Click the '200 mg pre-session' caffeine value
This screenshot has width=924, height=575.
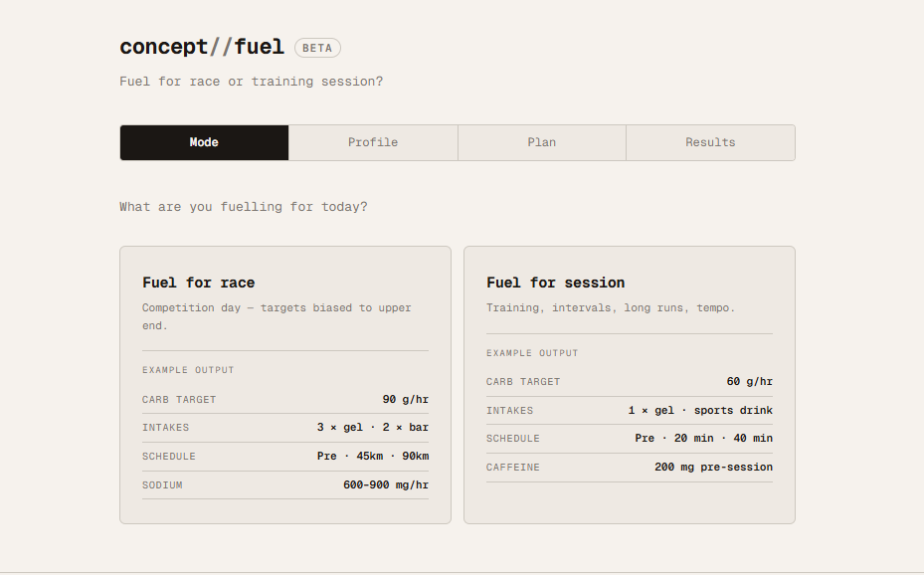tap(713, 468)
